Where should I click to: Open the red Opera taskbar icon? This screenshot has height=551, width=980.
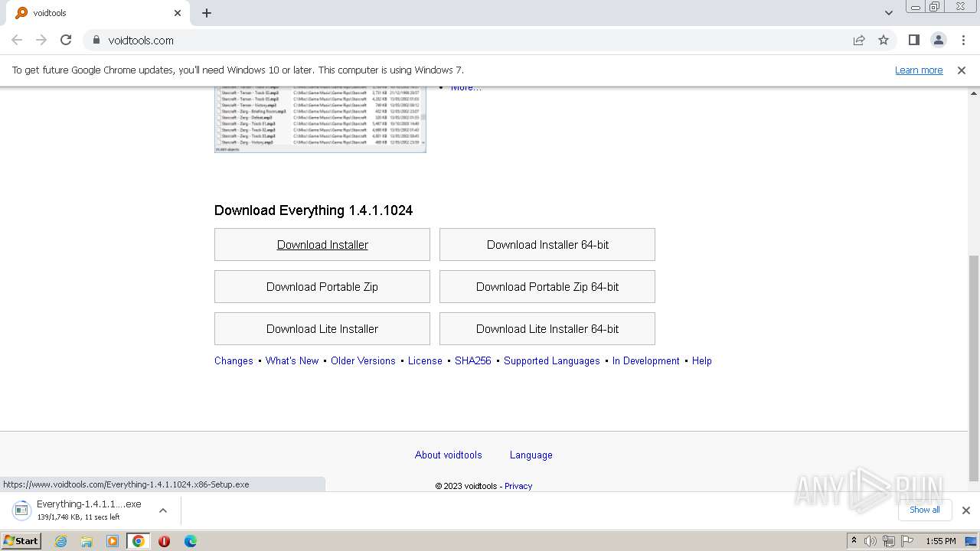165,541
